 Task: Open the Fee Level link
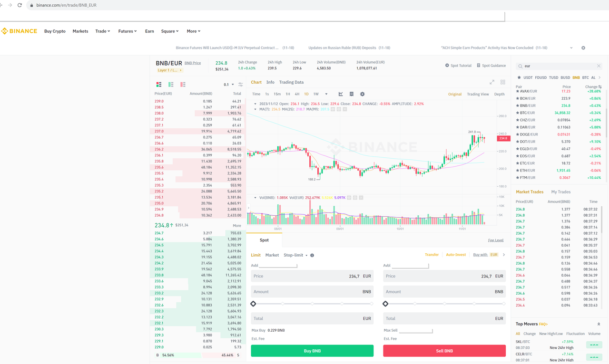tap(496, 240)
